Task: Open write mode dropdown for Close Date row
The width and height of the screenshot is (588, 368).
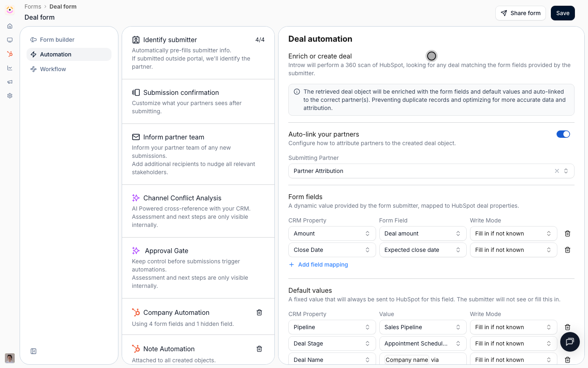Action: pyautogui.click(x=513, y=250)
